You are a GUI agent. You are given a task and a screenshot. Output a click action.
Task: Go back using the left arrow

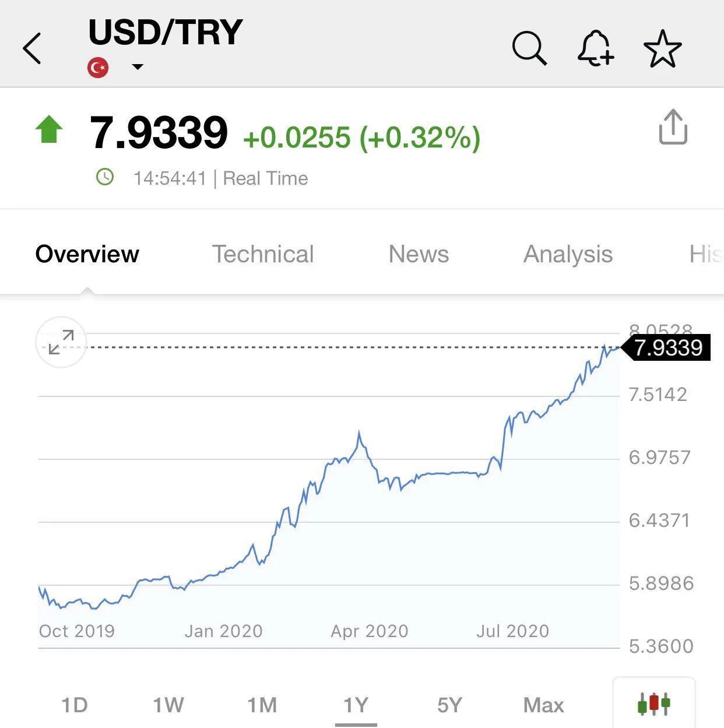click(x=32, y=48)
